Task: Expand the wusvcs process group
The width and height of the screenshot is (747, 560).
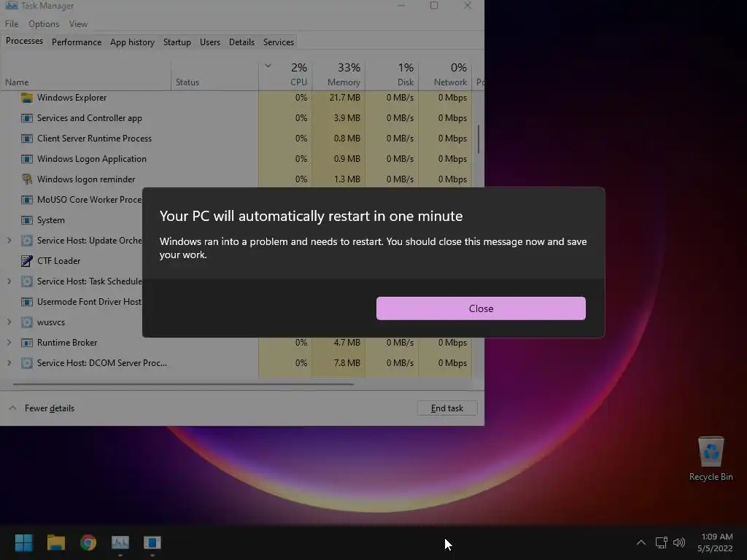Action: (x=9, y=322)
